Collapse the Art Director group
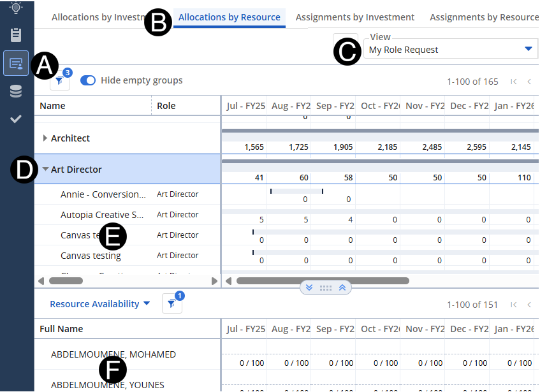Viewport: 540px width, 392px height. (x=45, y=170)
